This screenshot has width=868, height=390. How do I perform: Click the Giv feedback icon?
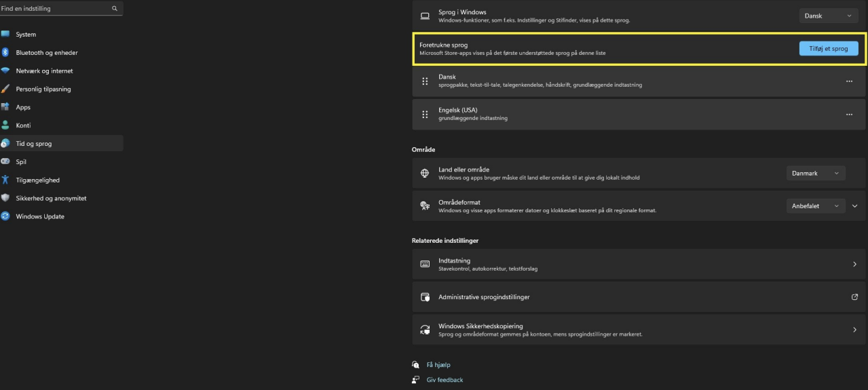(415, 380)
